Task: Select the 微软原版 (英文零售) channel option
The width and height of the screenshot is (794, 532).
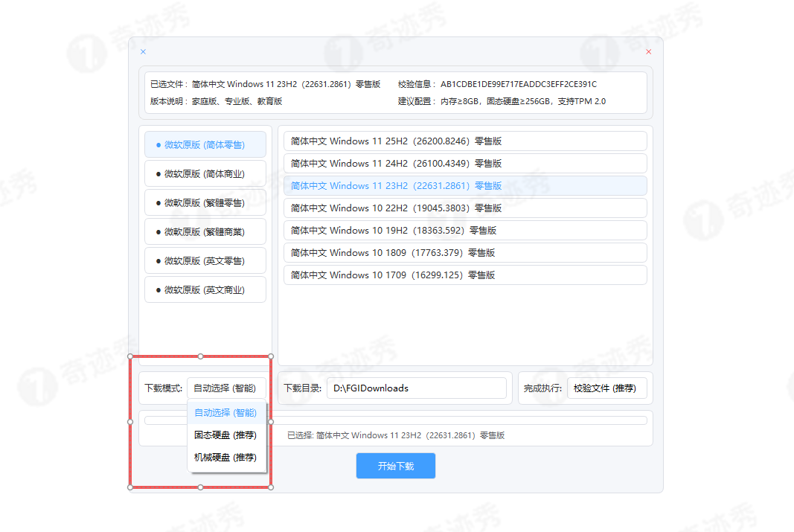Action: 205,260
